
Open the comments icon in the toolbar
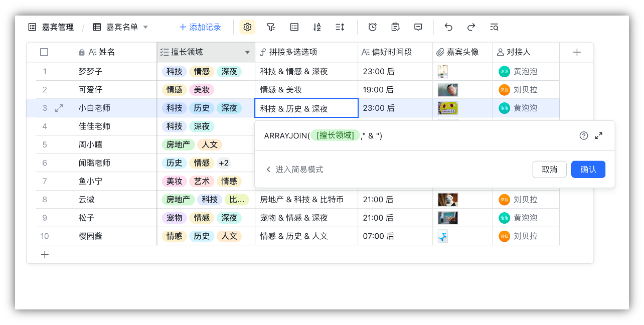click(418, 27)
